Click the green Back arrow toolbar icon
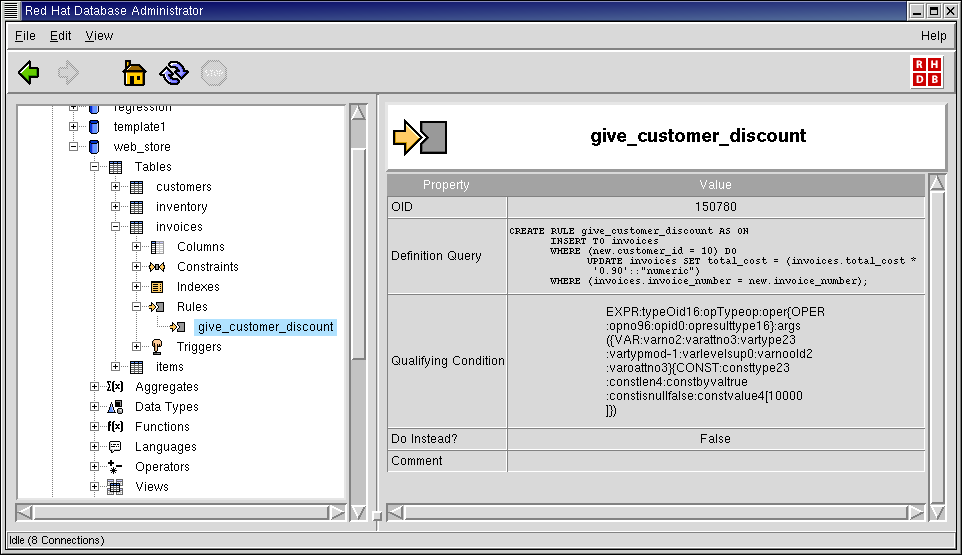962x555 pixels. coord(29,73)
